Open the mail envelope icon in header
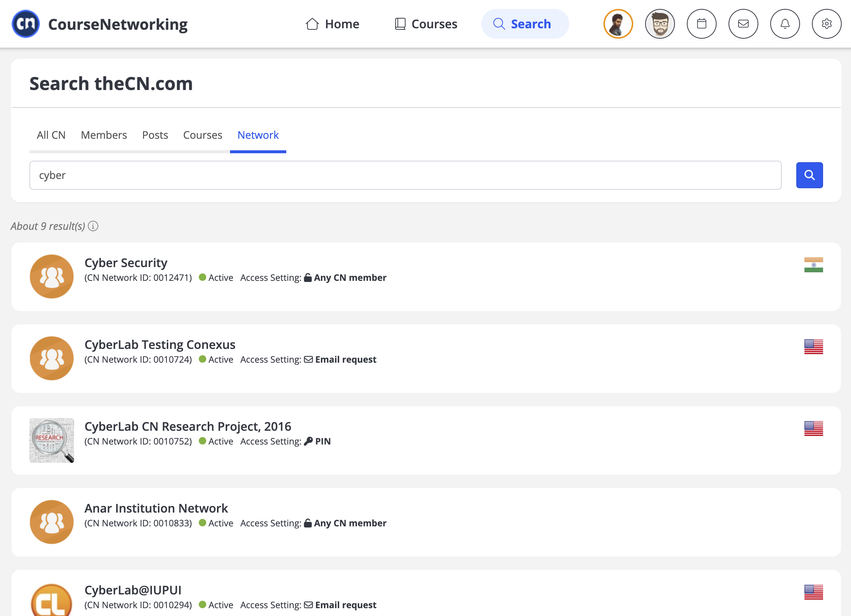The height and width of the screenshot is (616, 851). pyautogui.click(x=743, y=24)
